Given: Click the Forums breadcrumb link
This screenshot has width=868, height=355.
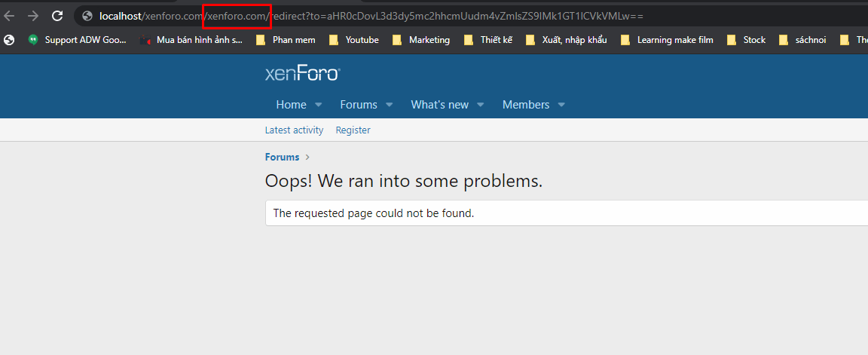Looking at the screenshot, I should (282, 158).
